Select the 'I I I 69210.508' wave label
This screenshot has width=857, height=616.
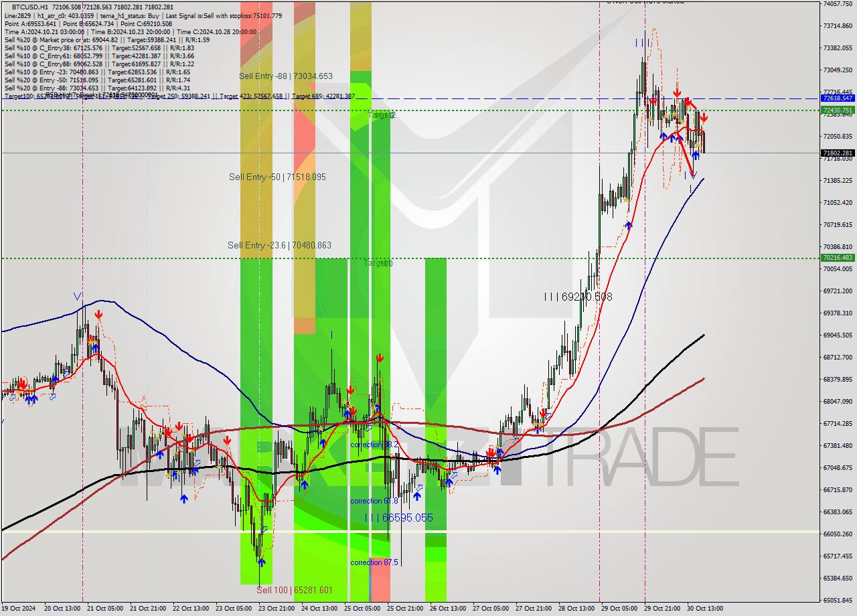pyautogui.click(x=578, y=296)
